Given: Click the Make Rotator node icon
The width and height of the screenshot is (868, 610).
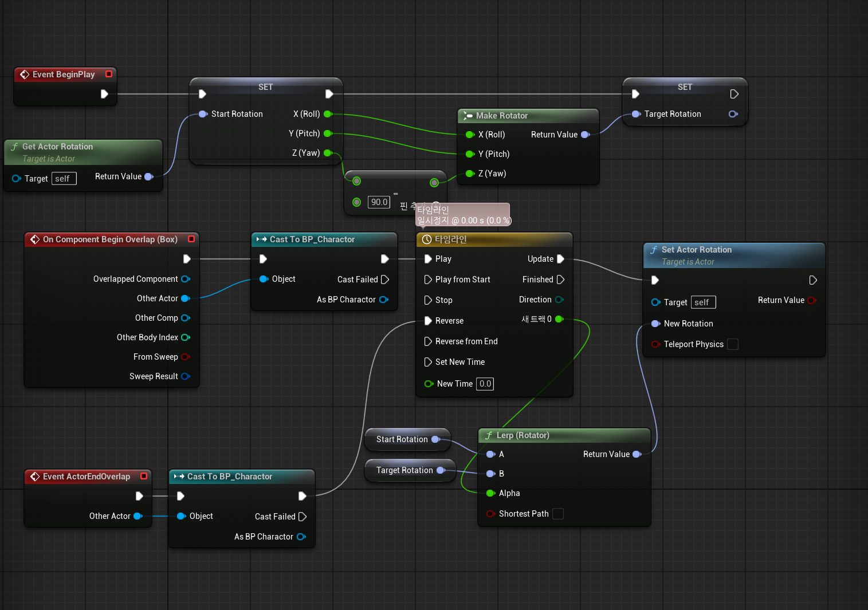Looking at the screenshot, I should pyautogui.click(x=468, y=116).
